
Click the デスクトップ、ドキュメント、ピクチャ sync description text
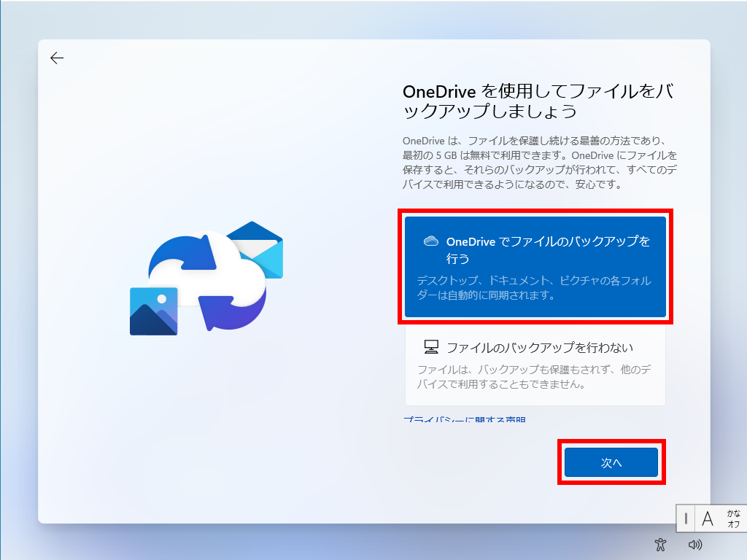533,288
